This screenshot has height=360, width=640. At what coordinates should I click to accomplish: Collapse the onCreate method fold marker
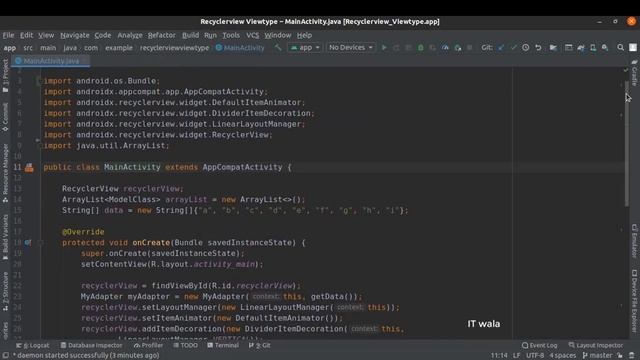pos(40,242)
